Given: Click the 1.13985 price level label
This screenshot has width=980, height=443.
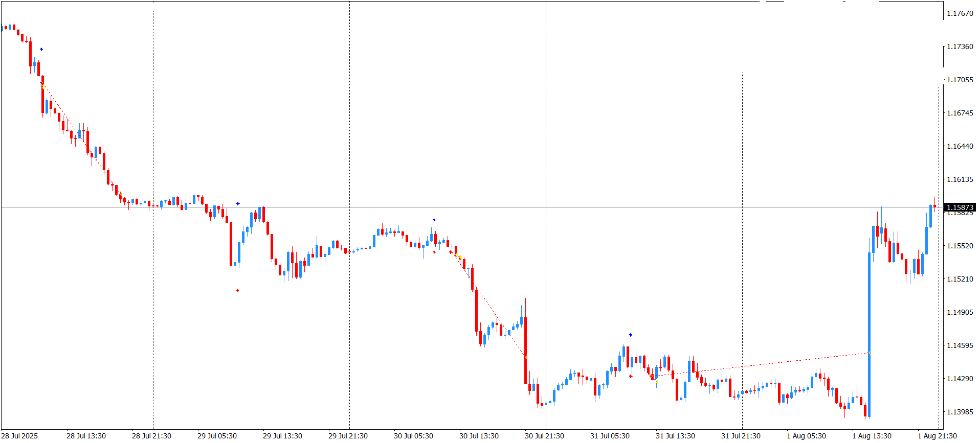Looking at the screenshot, I should pyautogui.click(x=960, y=412).
